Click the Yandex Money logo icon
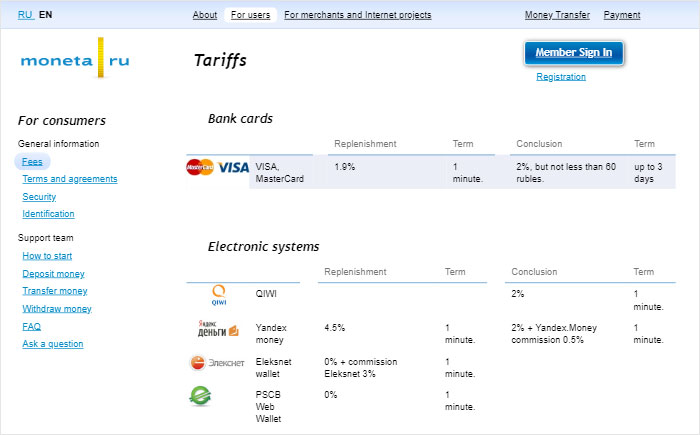 click(x=218, y=329)
